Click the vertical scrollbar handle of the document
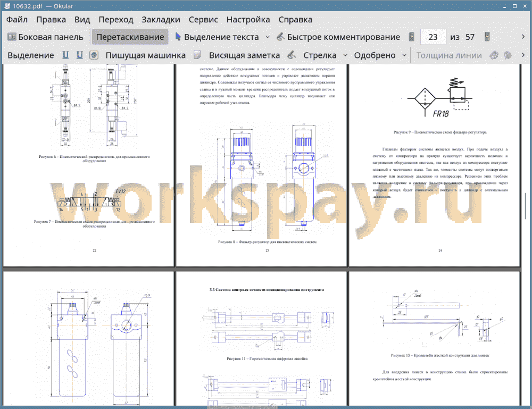Viewport: 532px width, 409px height. [x=526, y=206]
